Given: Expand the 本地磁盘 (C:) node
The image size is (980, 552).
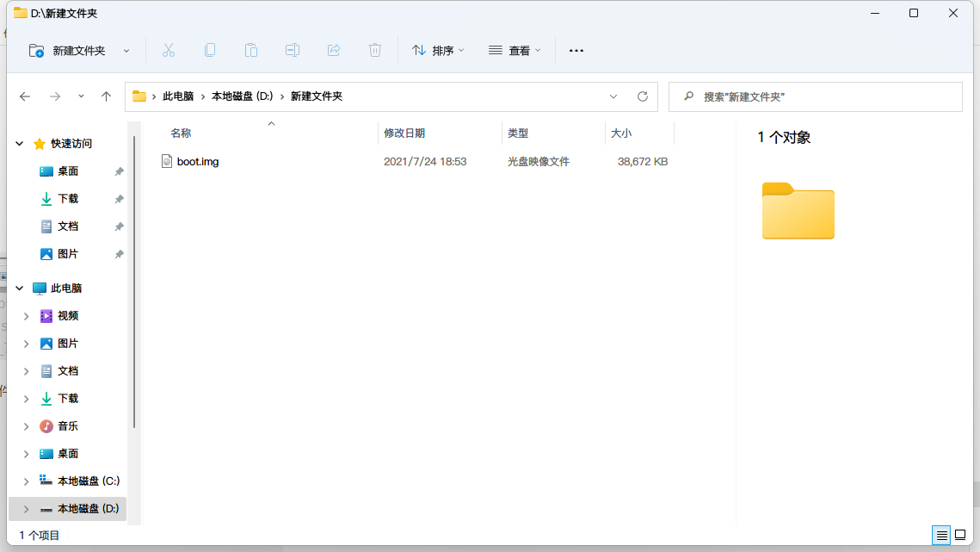Looking at the screenshot, I should [x=27, y=481].
